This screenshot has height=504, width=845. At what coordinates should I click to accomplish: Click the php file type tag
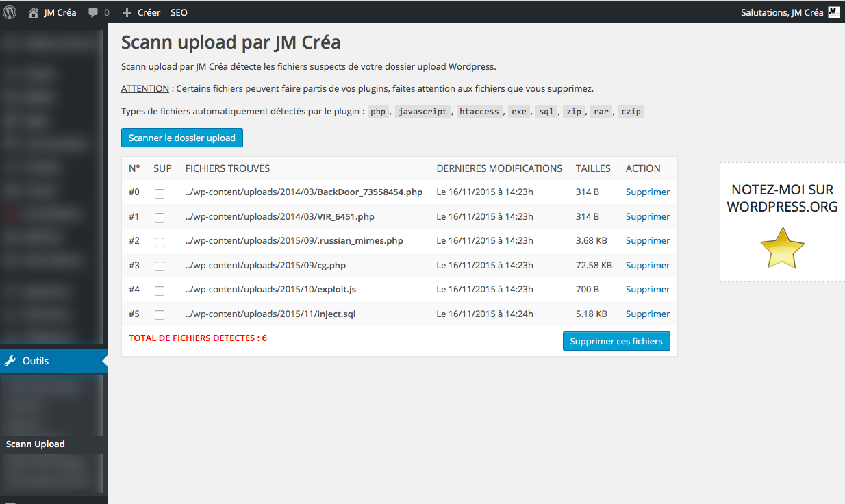(x=378, y=112)
